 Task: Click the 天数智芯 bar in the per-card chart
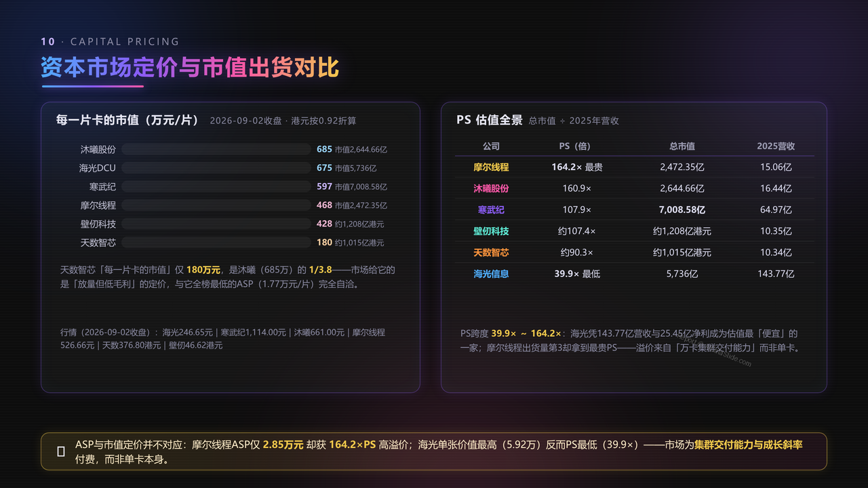tap(216, 243)
